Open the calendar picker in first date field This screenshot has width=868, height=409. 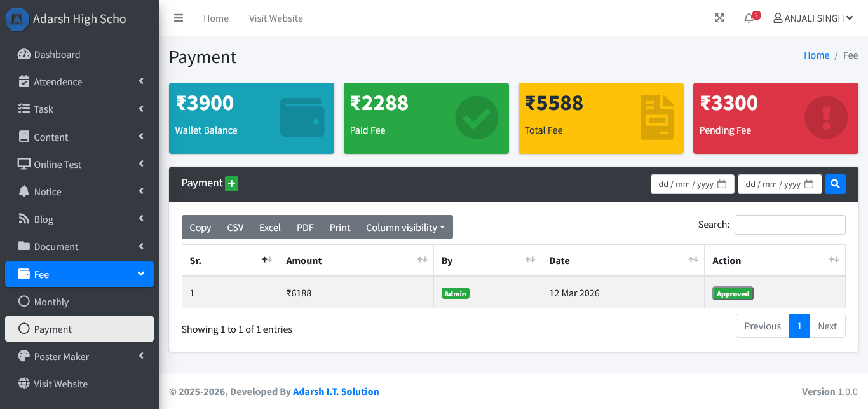tap(722, 184)
